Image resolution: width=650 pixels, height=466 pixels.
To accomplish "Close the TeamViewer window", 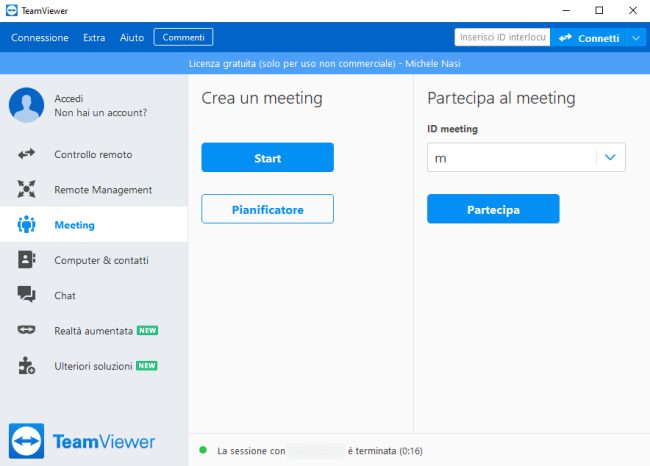I will tap(633, 10).
